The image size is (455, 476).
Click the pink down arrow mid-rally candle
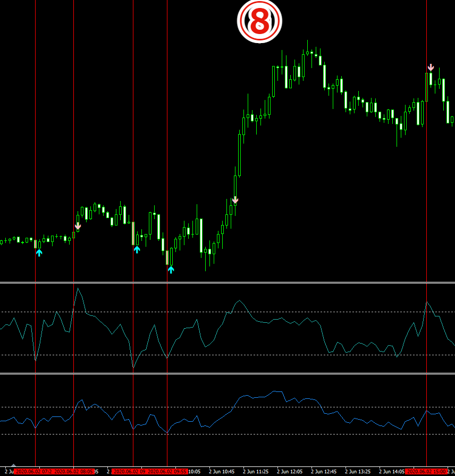click(235, 200)
